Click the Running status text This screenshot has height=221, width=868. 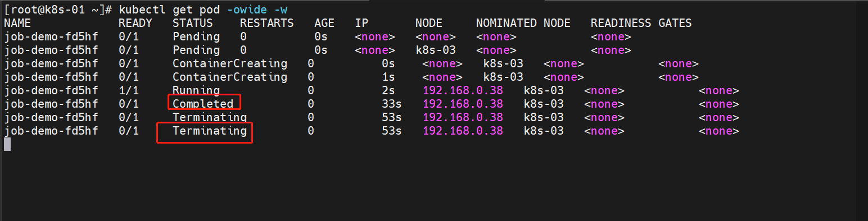coord(196,90)
